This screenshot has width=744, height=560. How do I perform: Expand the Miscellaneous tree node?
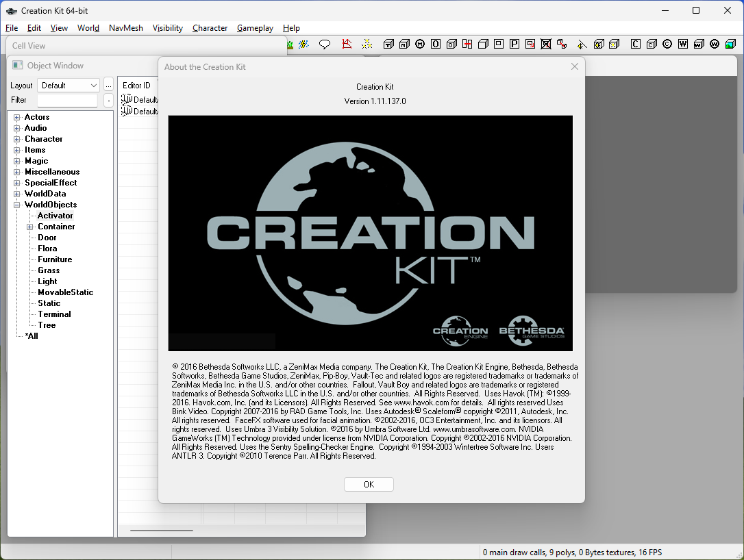pos(17,172)
